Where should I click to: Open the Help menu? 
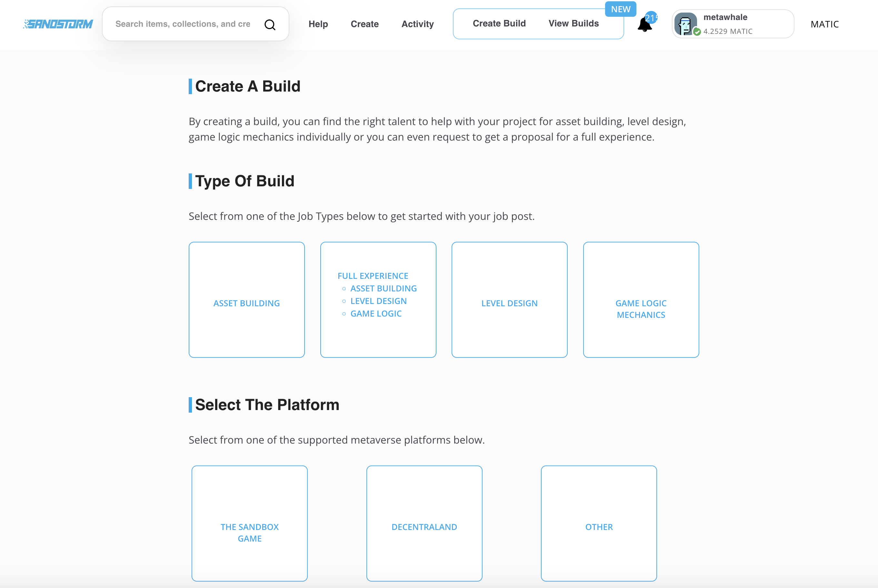318,24
